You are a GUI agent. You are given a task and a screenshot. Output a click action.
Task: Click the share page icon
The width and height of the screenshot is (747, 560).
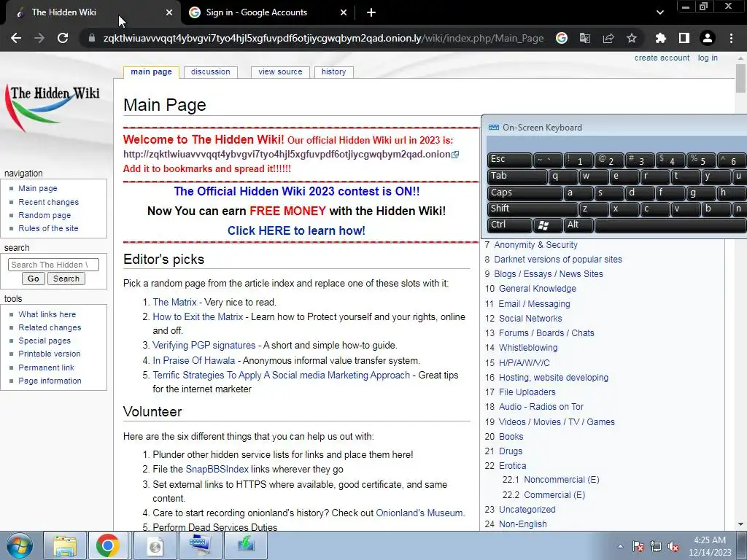pos(608,38)
